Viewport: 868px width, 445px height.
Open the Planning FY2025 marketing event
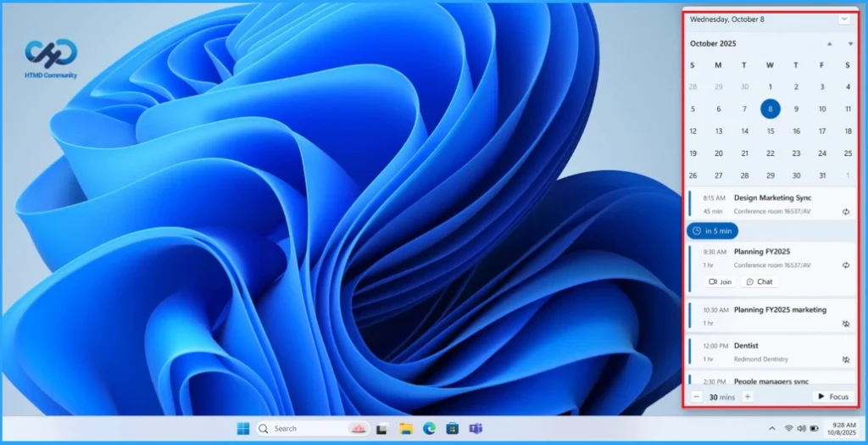[x=771, y=316]
